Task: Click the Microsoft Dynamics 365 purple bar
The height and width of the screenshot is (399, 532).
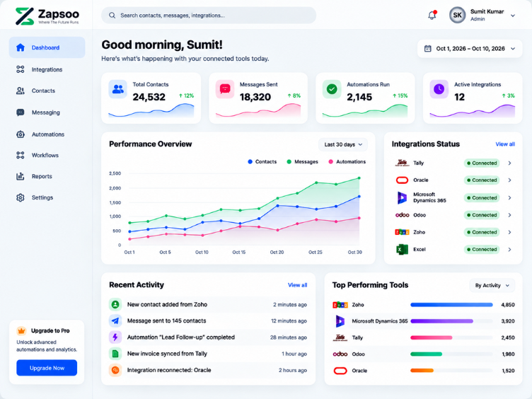Action: (441, 321)
